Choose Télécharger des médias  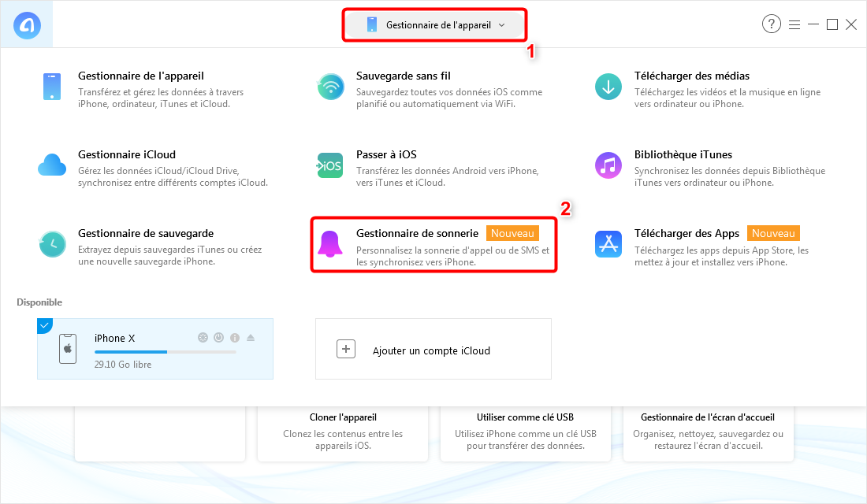pos(692,76)
